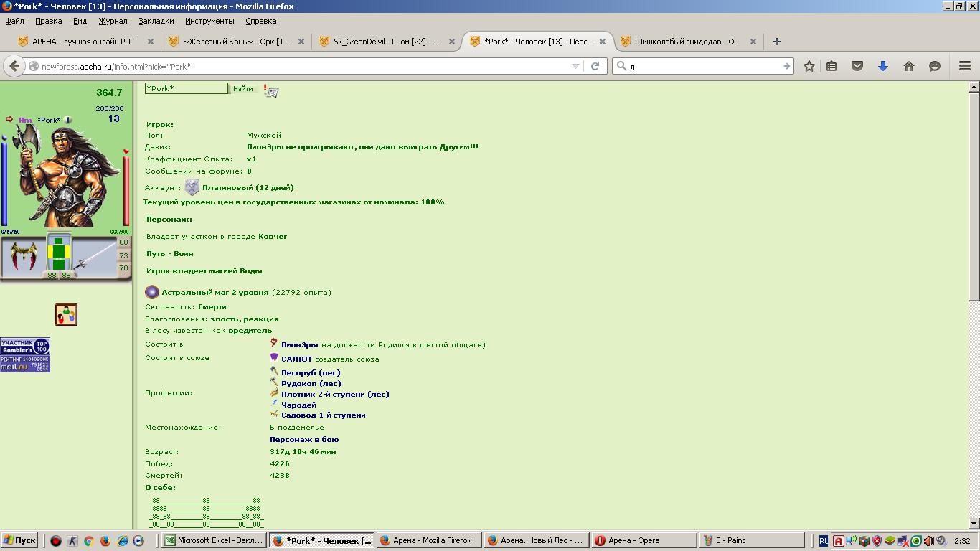Click the message envelope icon beside Найти

pos(271,91)
